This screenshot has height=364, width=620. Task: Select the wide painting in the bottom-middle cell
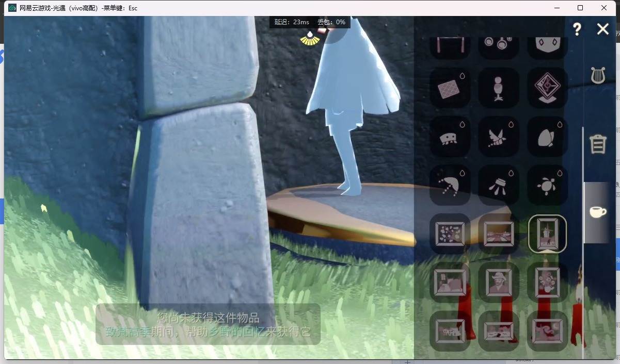pyautogui.click(x=499, y=331)
